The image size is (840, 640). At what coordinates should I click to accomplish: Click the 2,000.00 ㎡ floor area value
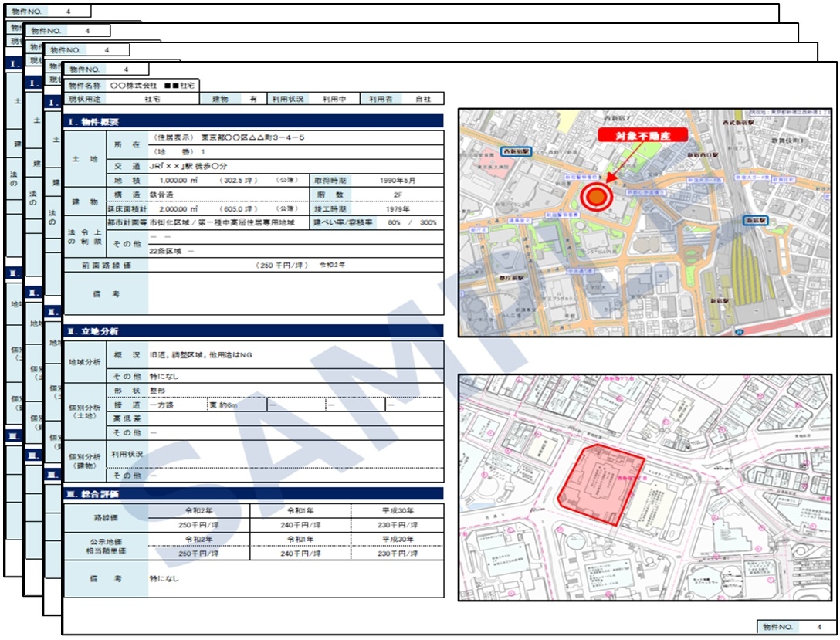pyautogui.click(x=178, y=209)
